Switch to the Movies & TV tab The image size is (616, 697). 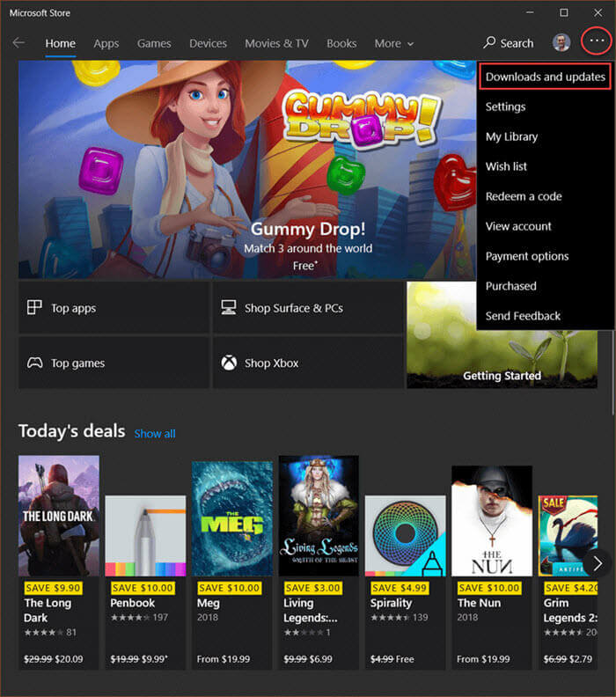[x=276, y=44]
